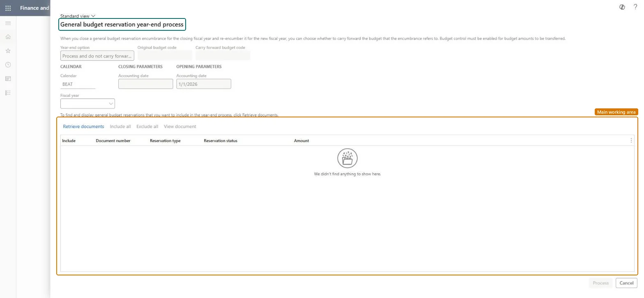Sort by Document number column header
Screen dimensions: 644x298
113,141
